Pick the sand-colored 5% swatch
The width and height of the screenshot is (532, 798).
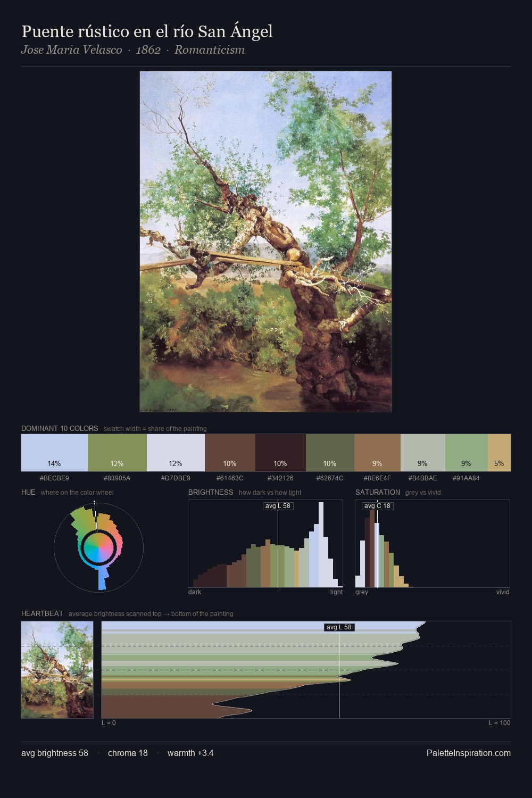click(x=499, y=453)
